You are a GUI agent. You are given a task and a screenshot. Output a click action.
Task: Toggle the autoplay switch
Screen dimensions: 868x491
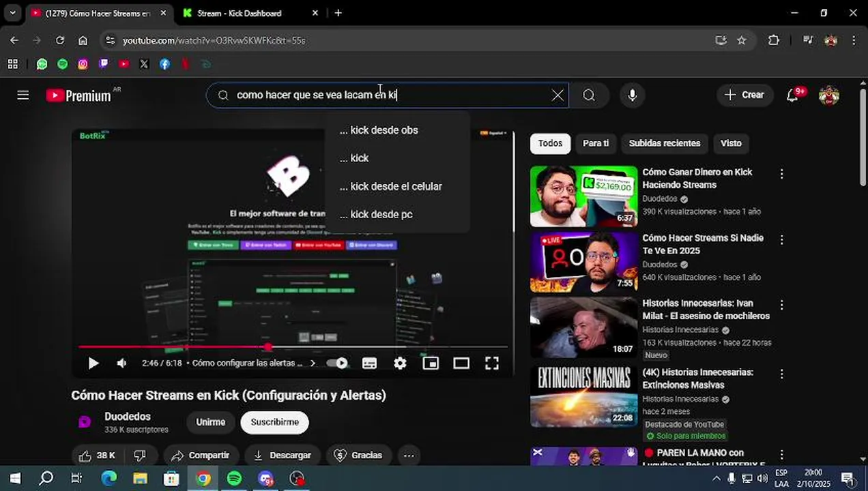[337, 363]
